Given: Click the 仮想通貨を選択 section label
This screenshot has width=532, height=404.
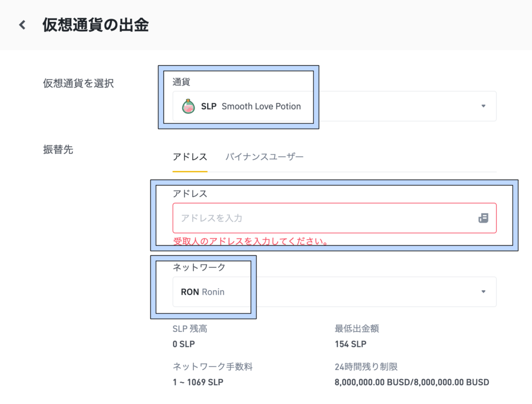Looking at the screenshot, I should (x=78, y=83).
